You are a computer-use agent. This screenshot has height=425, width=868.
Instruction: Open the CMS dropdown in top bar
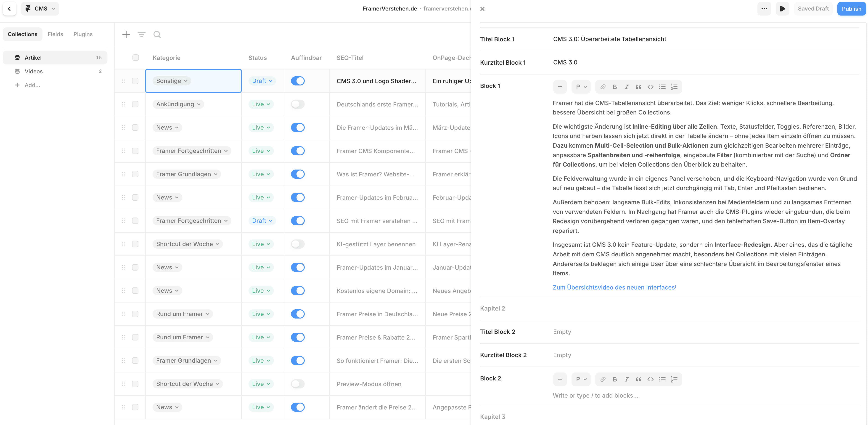coord(40,9)
